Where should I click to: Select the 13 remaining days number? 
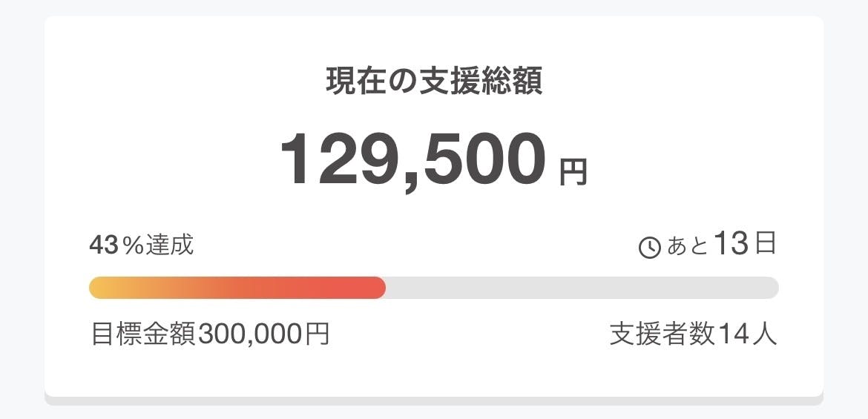[x=731, y=244]
